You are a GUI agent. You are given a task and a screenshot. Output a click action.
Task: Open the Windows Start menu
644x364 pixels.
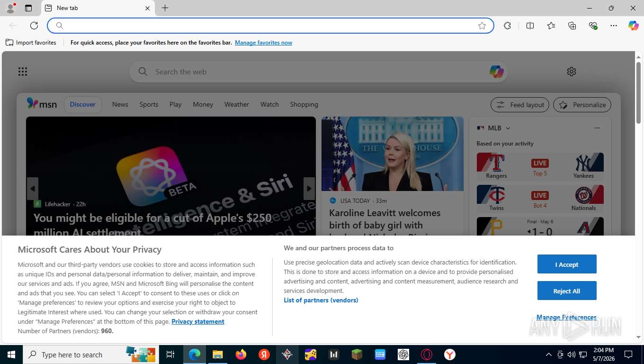[x=11, y=355]
